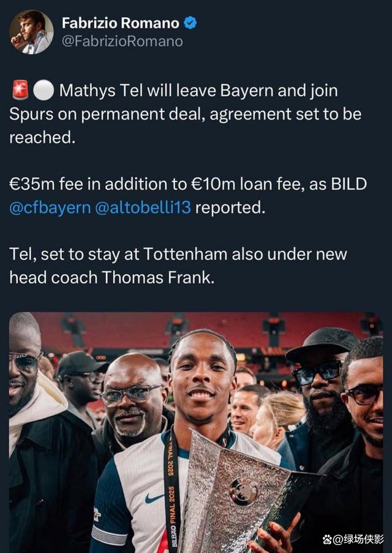Click the blue verified badge

[x=190, y=23]
